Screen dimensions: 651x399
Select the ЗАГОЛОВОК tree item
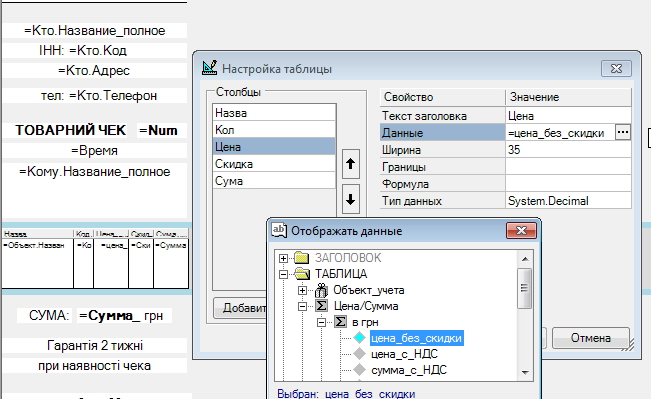click(348, 258)
